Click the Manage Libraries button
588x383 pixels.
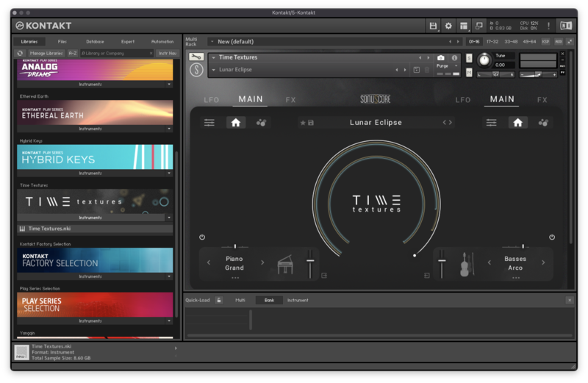pos(46,53)
